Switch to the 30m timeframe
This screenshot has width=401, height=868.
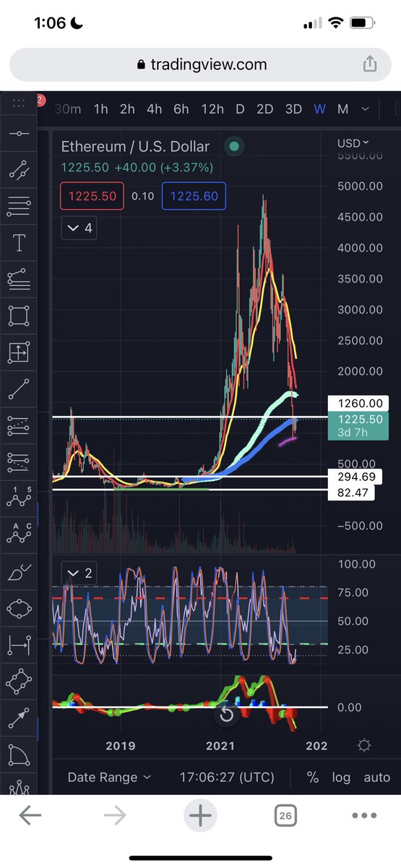[68, 109]
